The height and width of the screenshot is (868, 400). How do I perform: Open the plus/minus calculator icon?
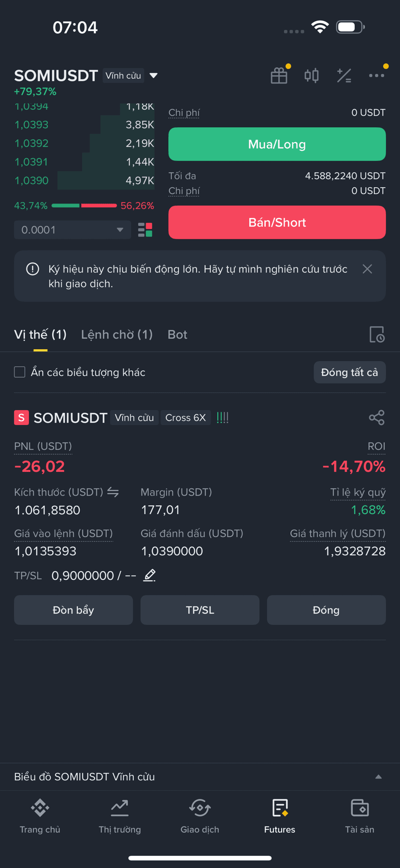[344, 75]
